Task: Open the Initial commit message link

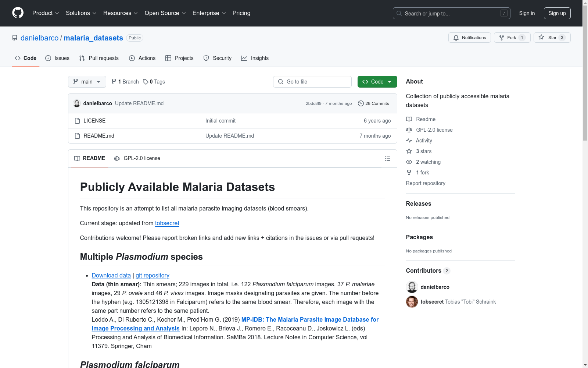Action: coord(220,121)
